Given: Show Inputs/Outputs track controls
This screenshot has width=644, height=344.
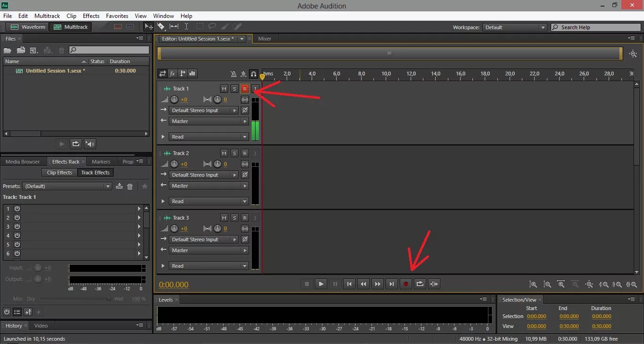Looking at the screenshot, I should 163,74.
